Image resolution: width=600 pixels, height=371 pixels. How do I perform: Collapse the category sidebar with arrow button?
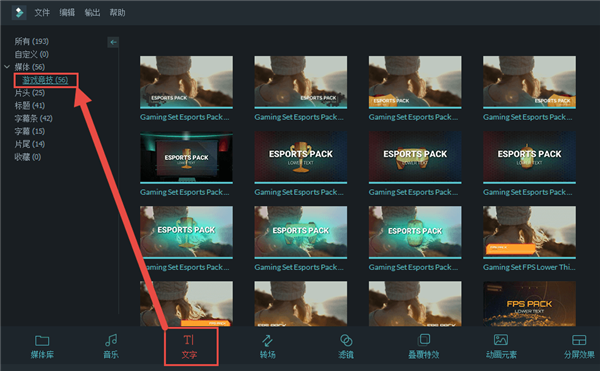pyautogui.click(x=113, y=42)
